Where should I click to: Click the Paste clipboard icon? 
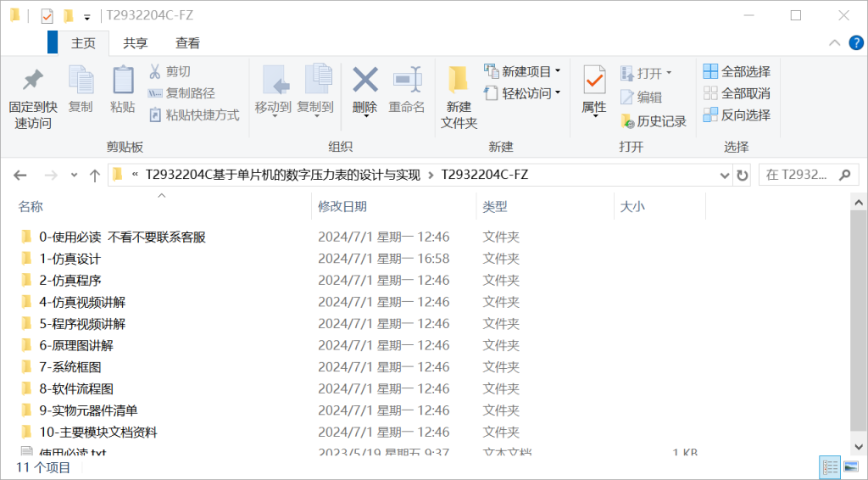[x=123, y=81]
